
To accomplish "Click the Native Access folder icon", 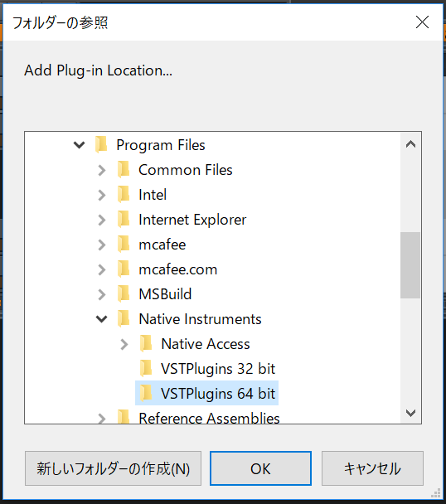I will click(146, 344).
